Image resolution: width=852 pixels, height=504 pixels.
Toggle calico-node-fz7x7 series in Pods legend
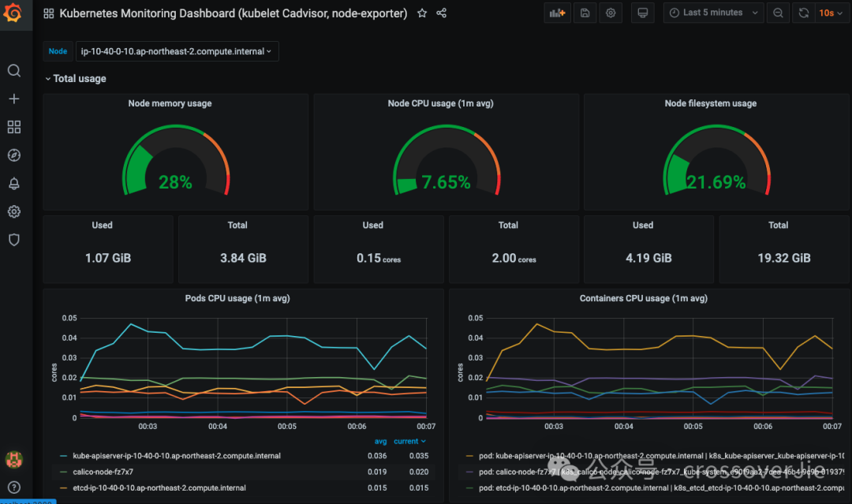coord(103,472)
